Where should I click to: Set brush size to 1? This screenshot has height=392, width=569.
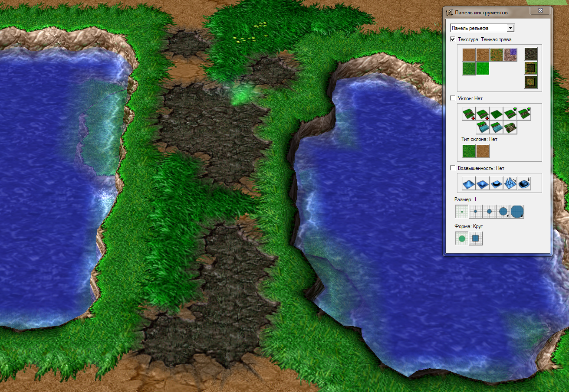tap(462, 212)
